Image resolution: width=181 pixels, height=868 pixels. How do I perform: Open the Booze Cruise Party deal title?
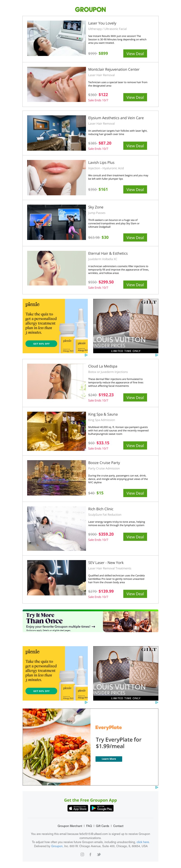coord(104,463)
